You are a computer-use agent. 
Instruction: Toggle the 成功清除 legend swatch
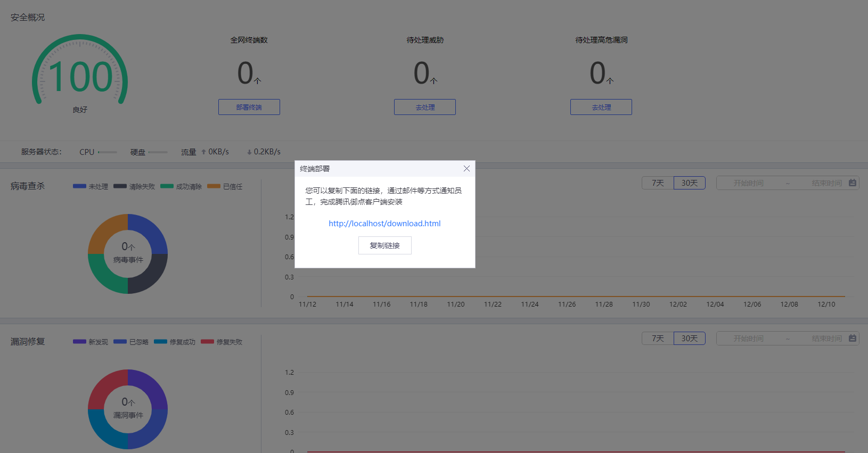tap(167, 186)
